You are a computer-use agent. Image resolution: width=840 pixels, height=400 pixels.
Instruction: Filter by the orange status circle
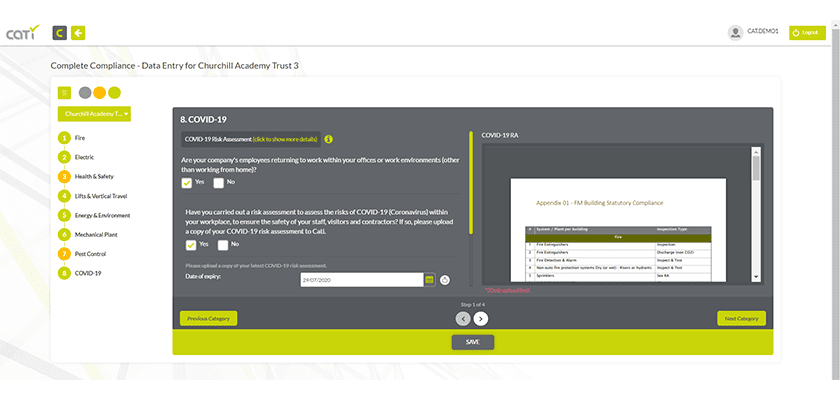click(100, 93)
